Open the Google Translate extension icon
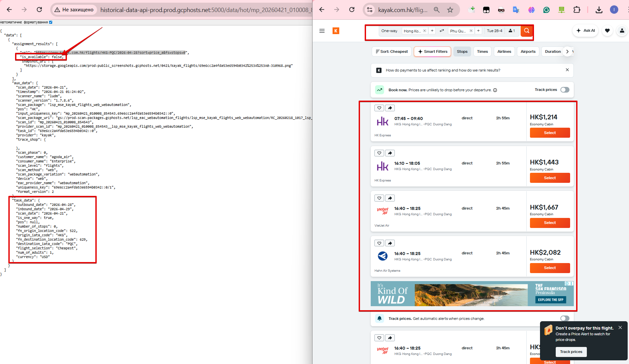629x364 pixels. point(516,10)
